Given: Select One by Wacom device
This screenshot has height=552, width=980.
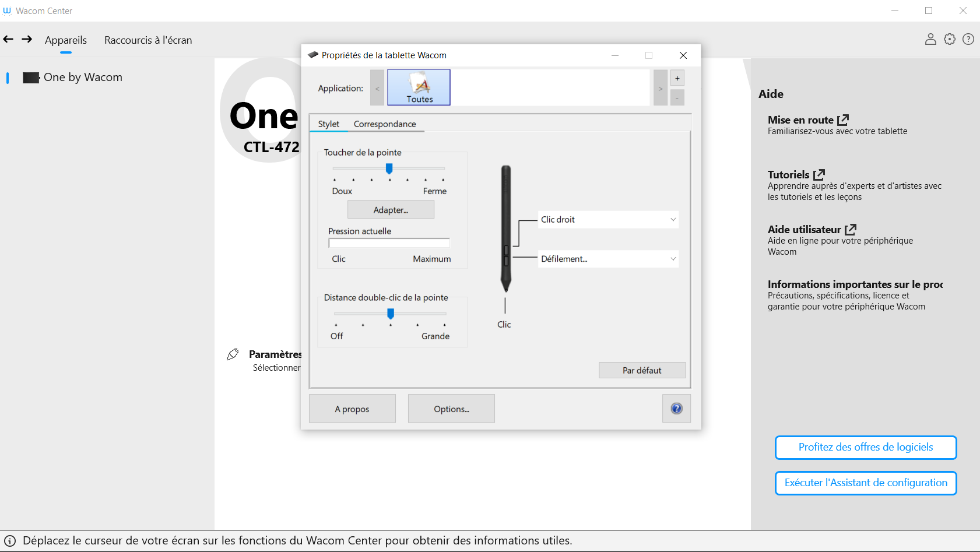Looking at the screenshot, I should [x=82, y=78].
